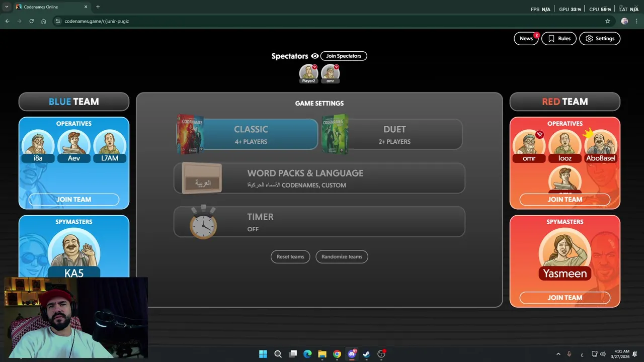644x362 pixels.
Task: Open a new browser tab
Action: pyautogui.click(x=98, y=7)
